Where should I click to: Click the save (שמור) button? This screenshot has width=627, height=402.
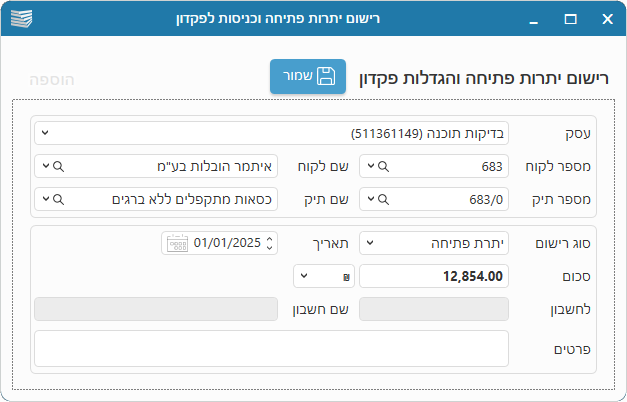tap(307, 77)
